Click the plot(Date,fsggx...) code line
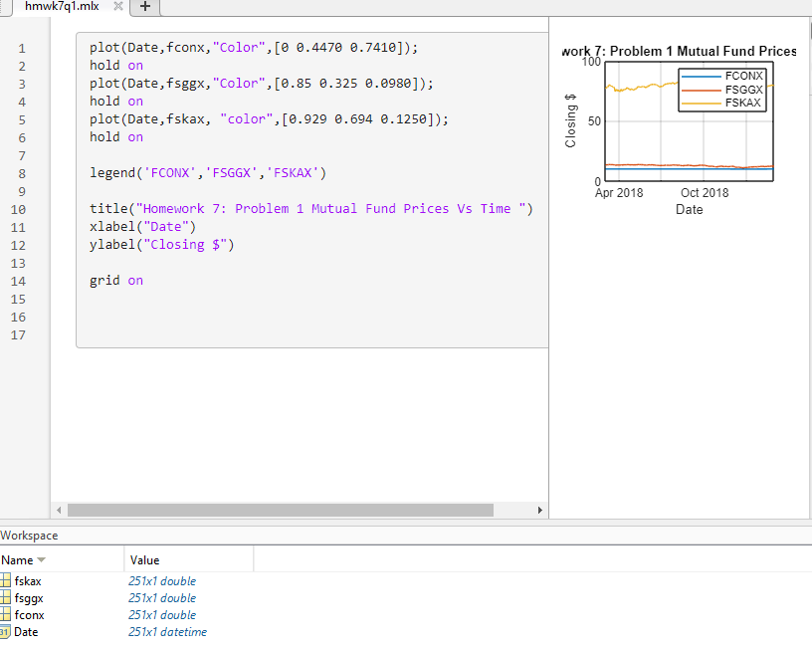The height and width of the screenshot is (649, 812). tap(262, 84)
